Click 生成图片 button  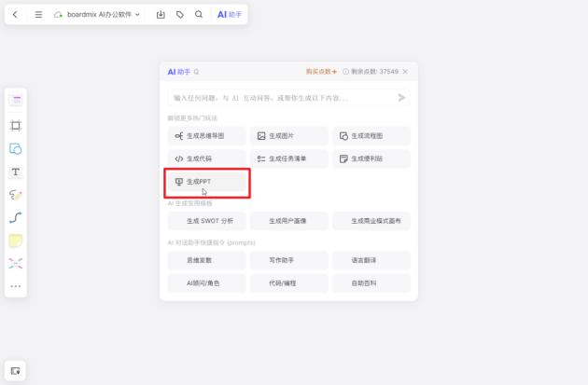pyautogui.click(x=288, y=136)
